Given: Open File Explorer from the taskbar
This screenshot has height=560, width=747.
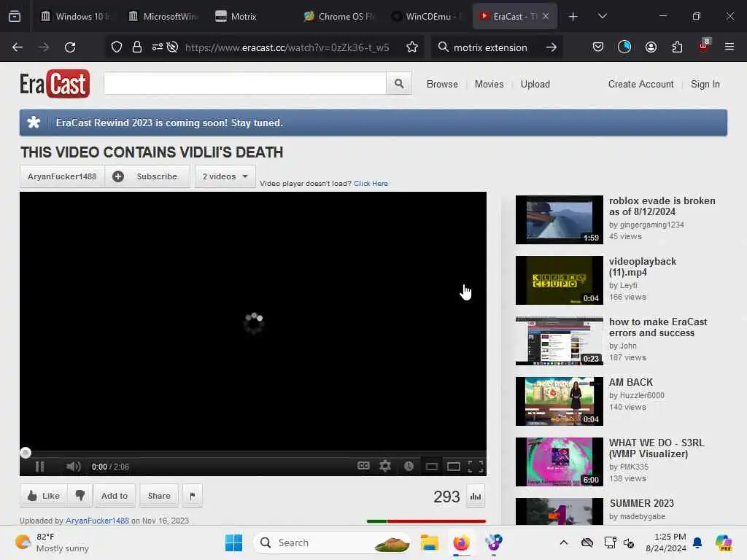Looking at the screenshot, I should tap(429, 542).
